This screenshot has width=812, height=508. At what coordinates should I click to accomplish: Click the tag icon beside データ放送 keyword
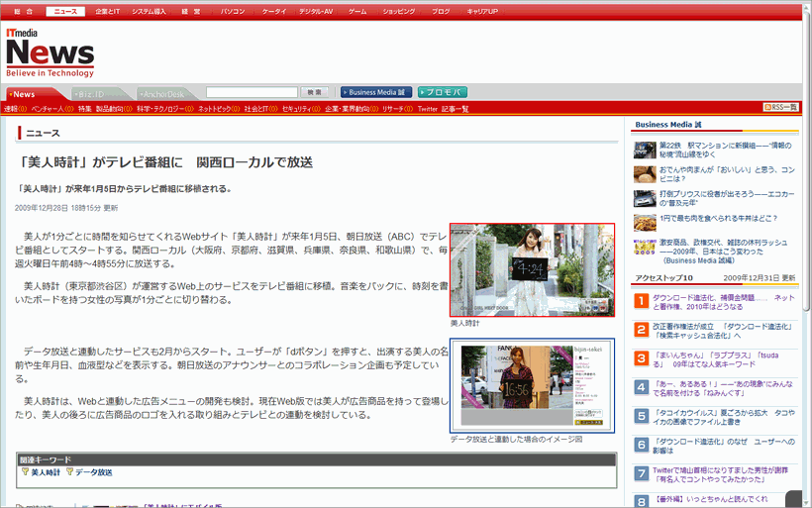click(x=69, y=471)
